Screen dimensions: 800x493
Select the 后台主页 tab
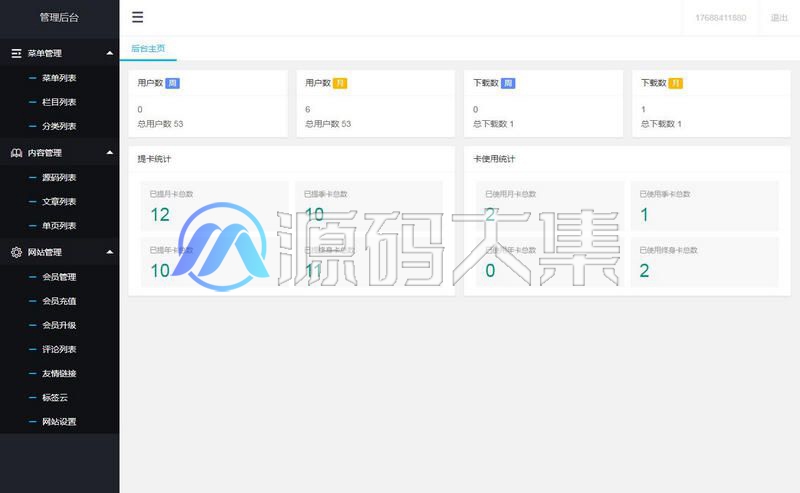pos(148,48)
